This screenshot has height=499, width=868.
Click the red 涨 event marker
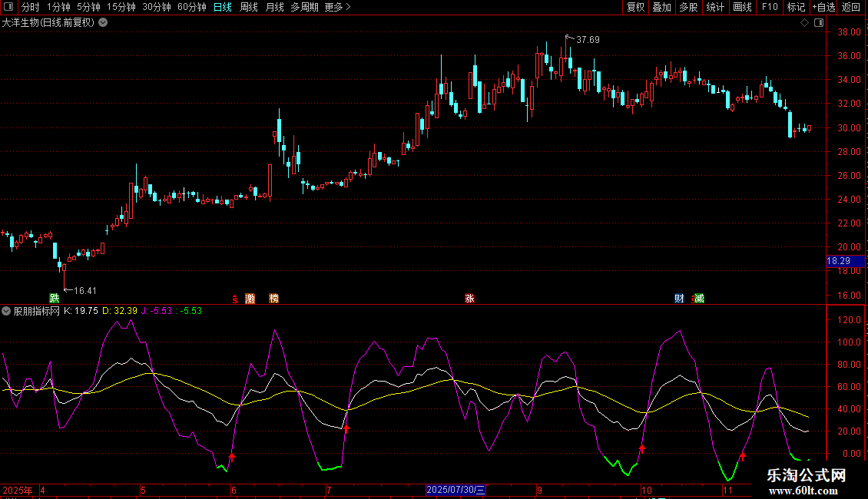click(469, 298)
